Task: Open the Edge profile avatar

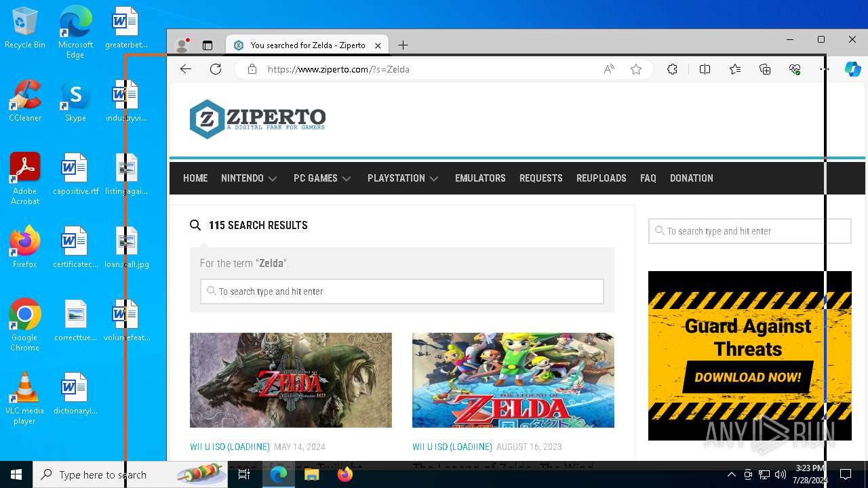Action: point(182,45)
